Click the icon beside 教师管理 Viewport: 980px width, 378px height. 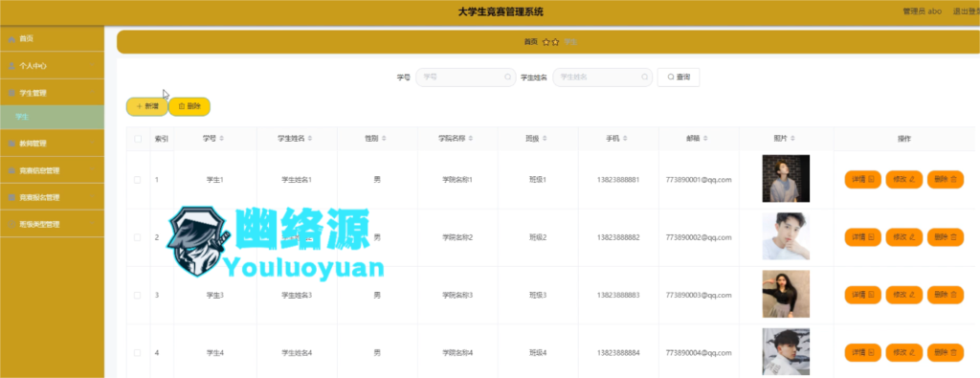click(11, 144)
